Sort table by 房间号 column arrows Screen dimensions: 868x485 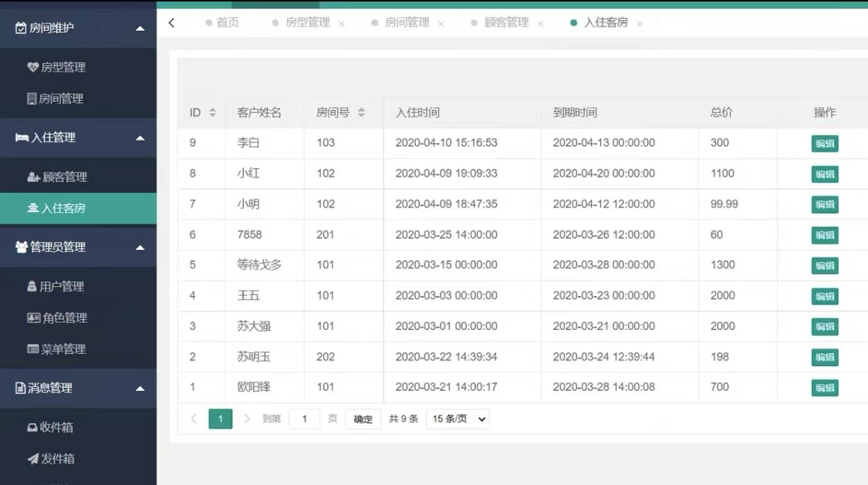click(361, 113)
